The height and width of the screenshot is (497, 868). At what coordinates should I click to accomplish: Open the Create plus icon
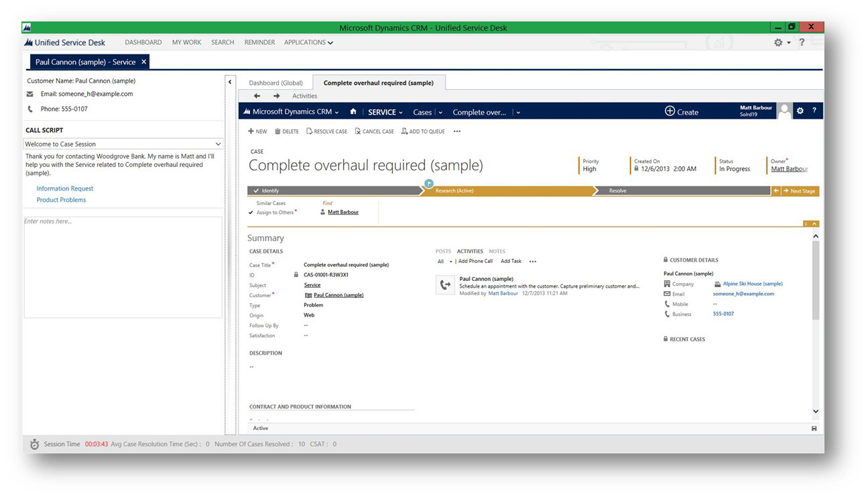670,111
